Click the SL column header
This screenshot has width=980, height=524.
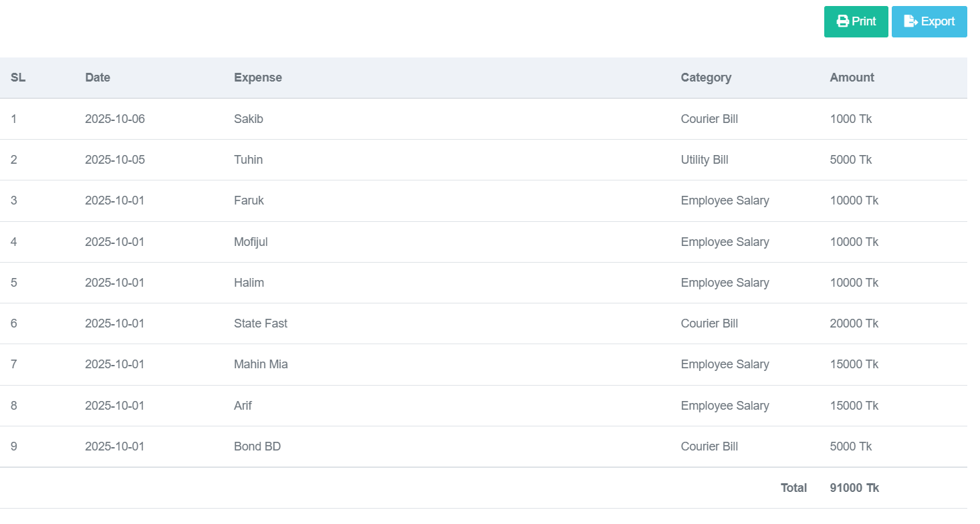(x=18, y=78)
